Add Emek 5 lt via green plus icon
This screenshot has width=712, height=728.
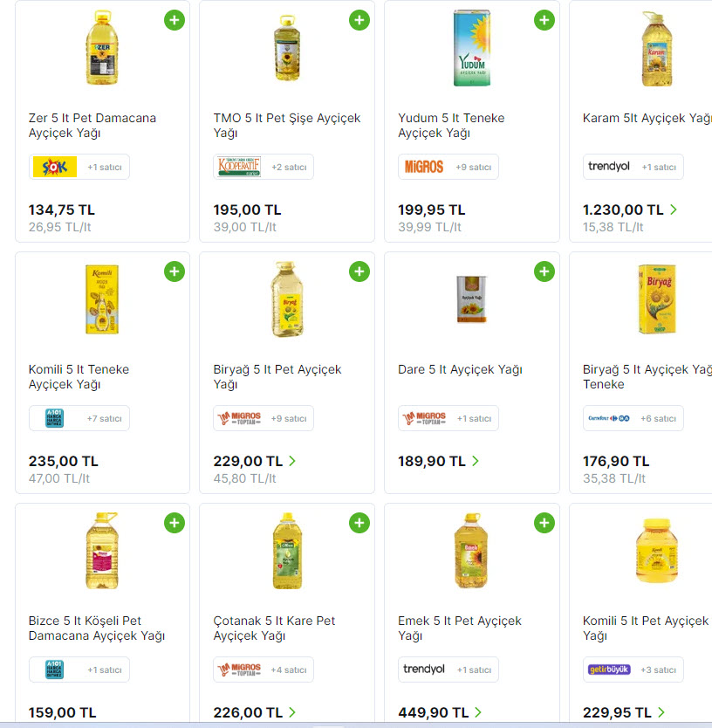click(544, 523)
